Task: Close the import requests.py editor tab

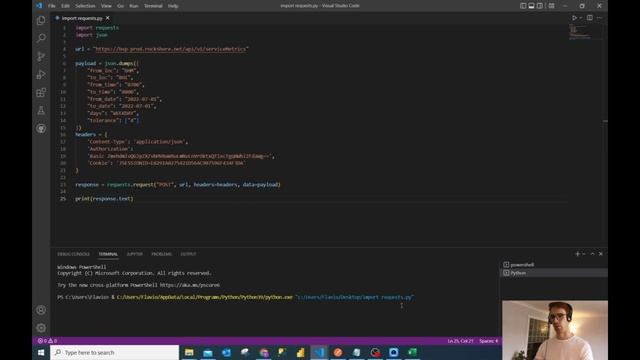Action: pos(108,18)
